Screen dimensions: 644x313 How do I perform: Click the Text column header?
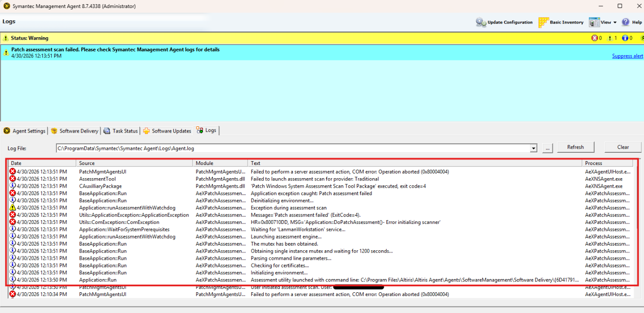(415, 163)
